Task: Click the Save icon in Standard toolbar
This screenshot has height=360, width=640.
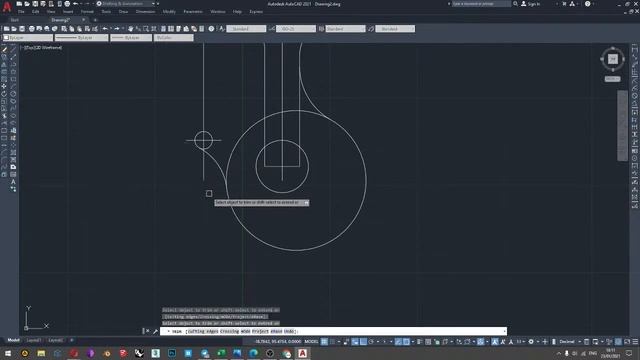Action: pyautogui.click(x=22, y=29)
